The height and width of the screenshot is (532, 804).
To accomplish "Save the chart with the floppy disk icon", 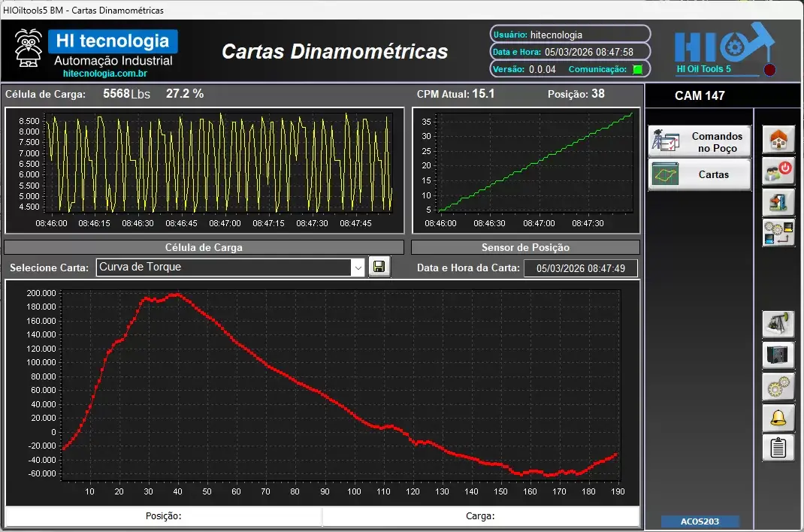I will click(379, 268).
